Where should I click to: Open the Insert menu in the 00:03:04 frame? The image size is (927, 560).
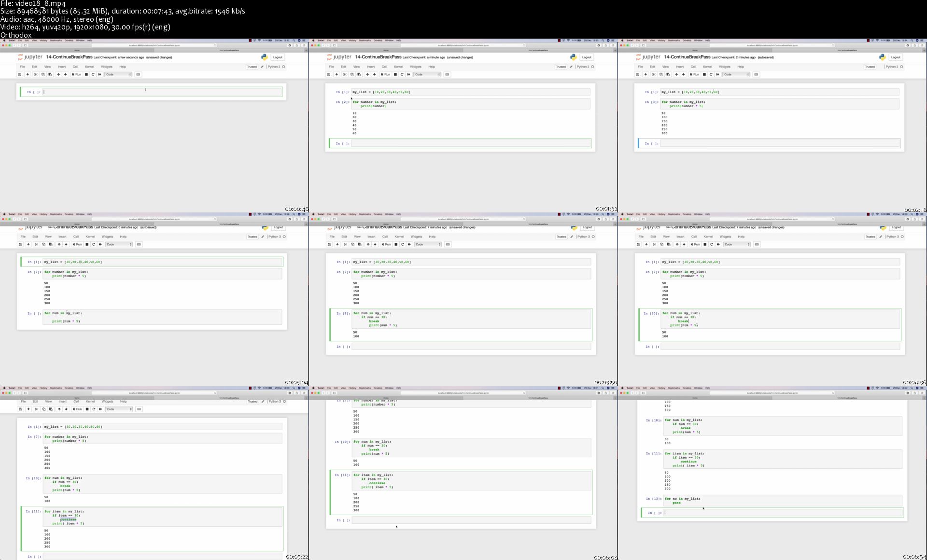point(62,237)
